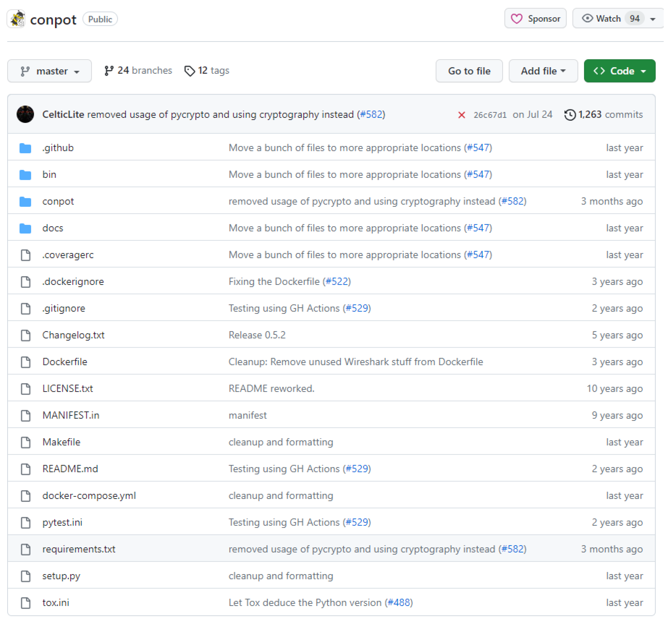Open the .github folder icon
672x623 pixels.
coord(25,148)
